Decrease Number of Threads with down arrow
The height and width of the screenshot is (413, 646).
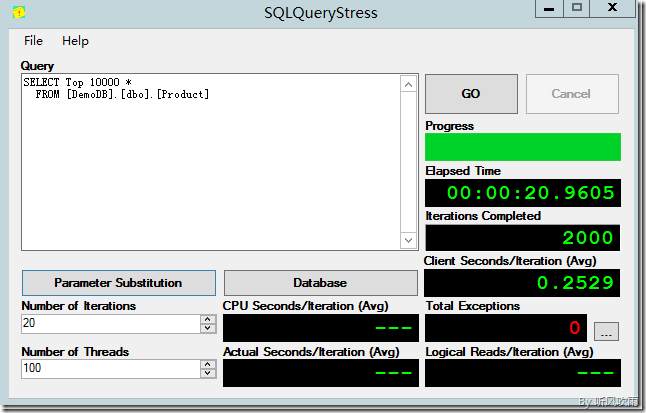tap(208, 373)
